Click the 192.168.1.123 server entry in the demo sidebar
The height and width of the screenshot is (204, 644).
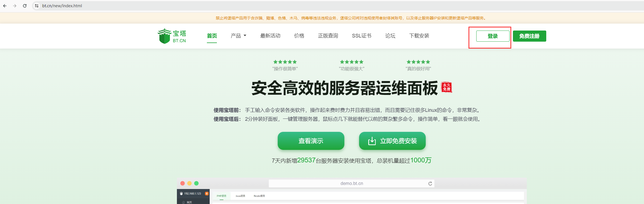(192, 194)
